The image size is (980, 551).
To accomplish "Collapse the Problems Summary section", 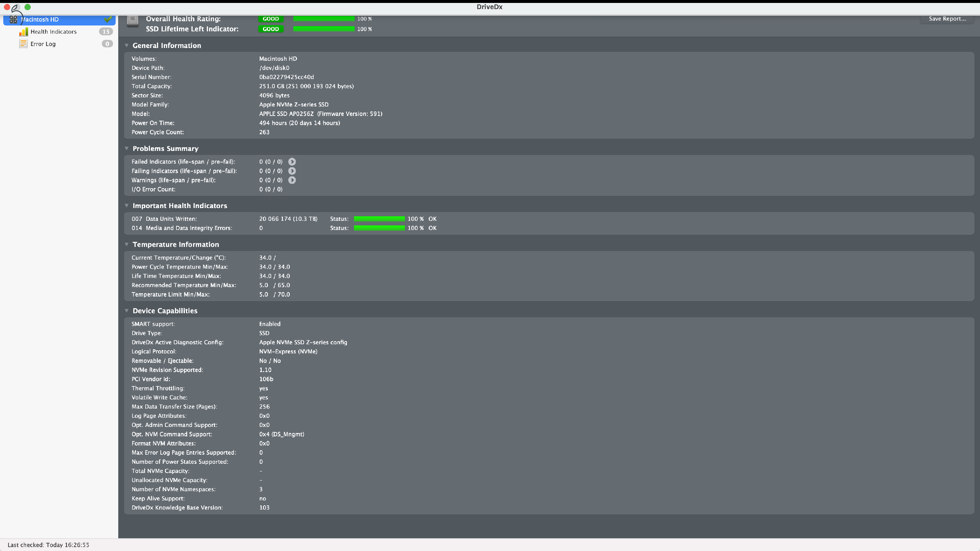I will pos(127,148).
